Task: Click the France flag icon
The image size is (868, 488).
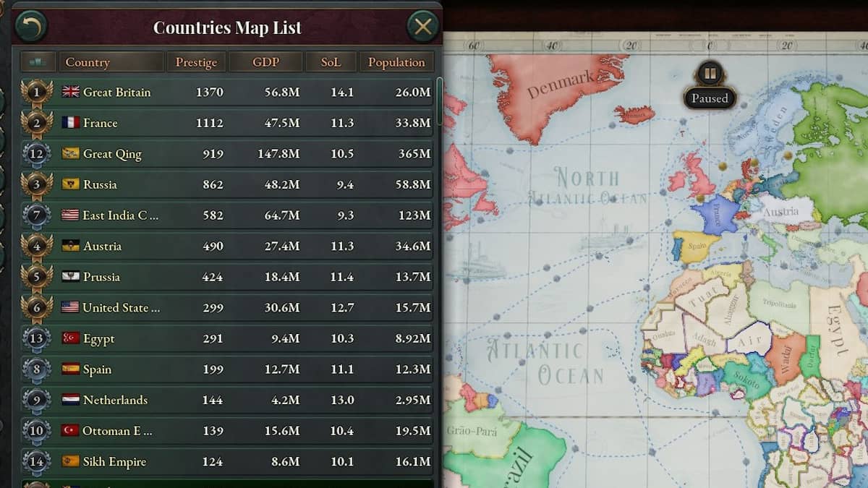Action: pyautogui.click(x=70, y=123)
